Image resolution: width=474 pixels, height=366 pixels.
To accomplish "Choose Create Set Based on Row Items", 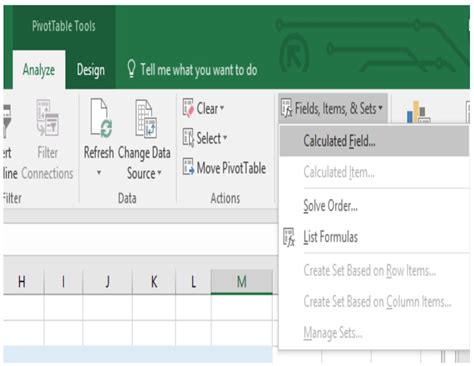I will click(374, 270).
